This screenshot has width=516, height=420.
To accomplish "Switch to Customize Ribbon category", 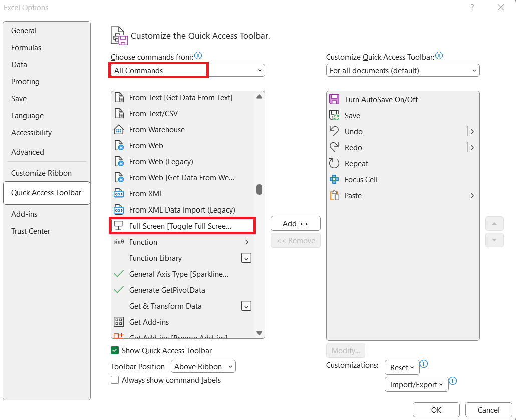I will tap(41, 173).
